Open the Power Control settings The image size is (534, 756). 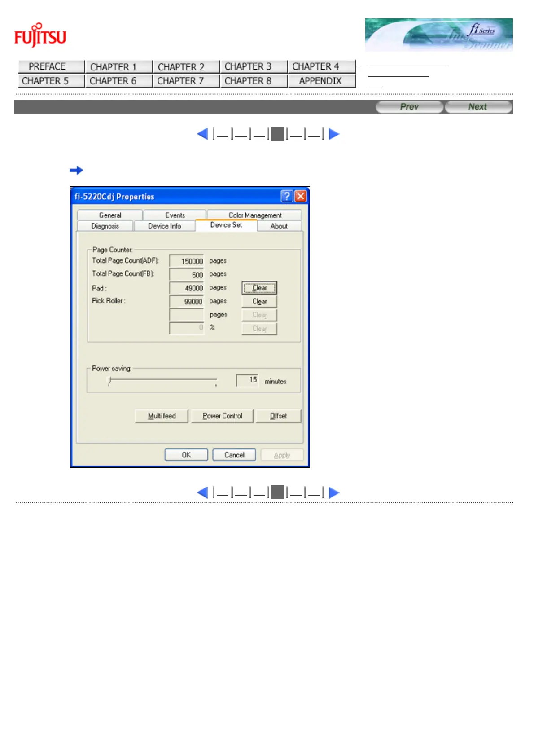(x=222, y=416)
